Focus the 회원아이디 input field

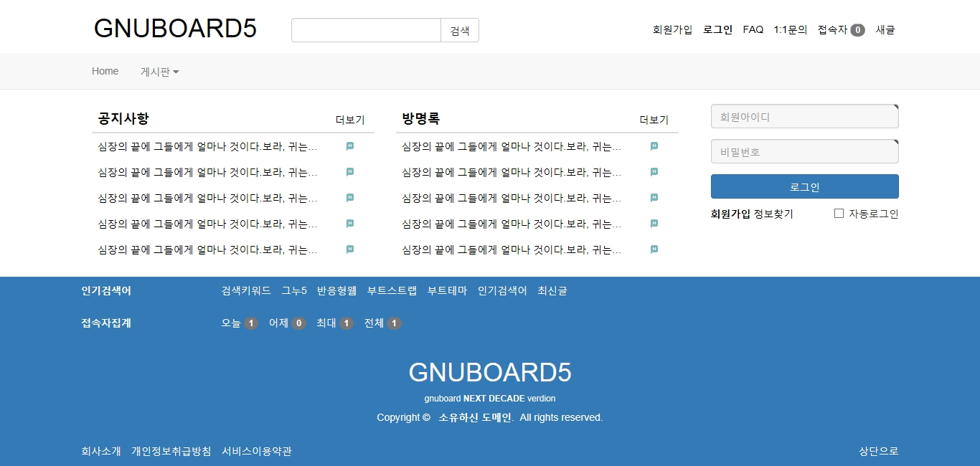pyautogui.click(x=804, y=117)
